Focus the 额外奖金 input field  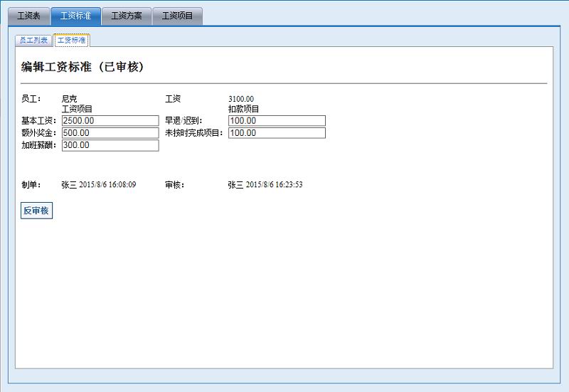(x=110, y=133)
